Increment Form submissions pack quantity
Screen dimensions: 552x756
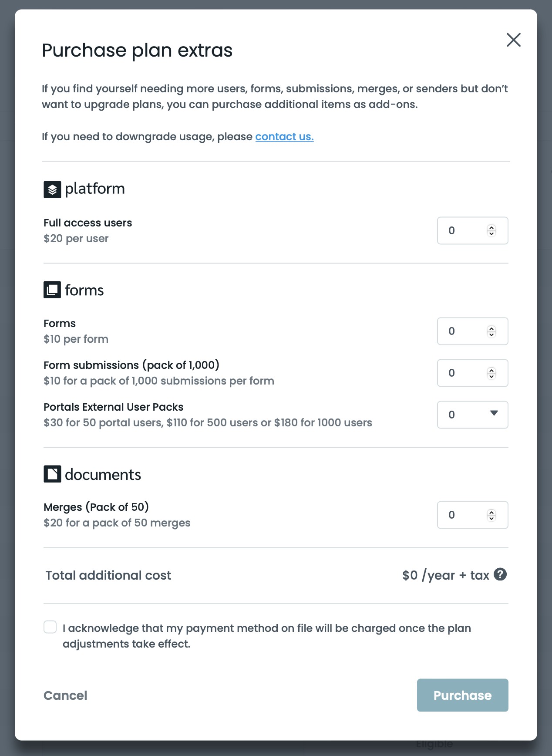point(491,370)
